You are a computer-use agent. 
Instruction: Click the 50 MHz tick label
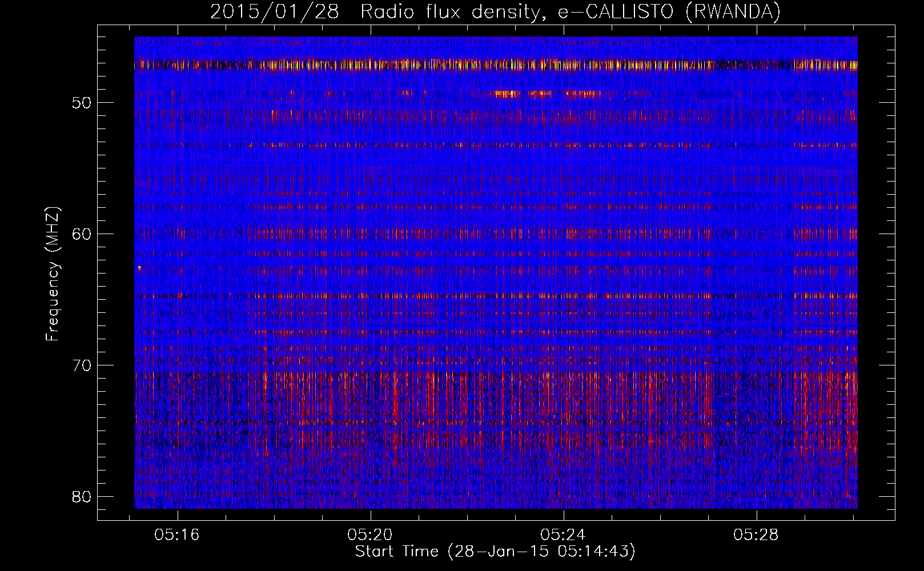click(82, 103)
